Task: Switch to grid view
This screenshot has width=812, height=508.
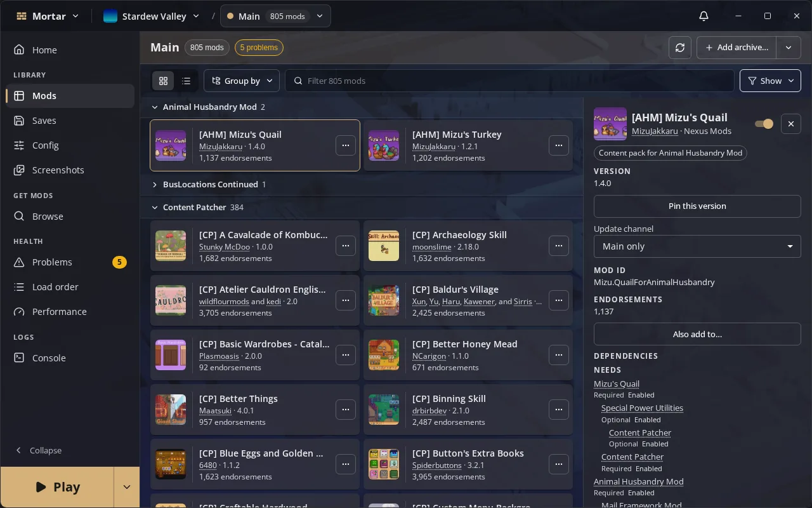Action: click(163, 81)
